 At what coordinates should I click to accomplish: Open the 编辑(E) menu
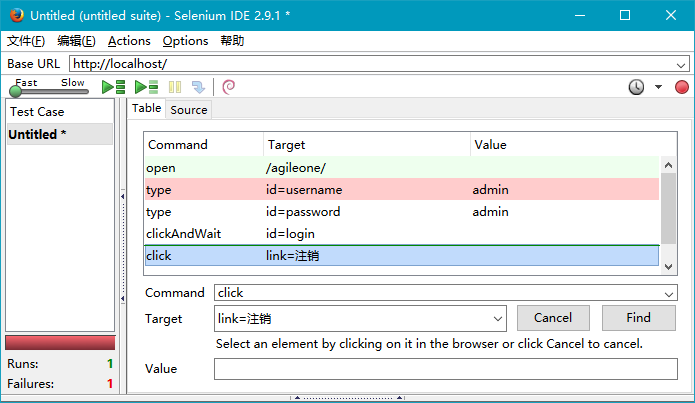click(76, 41)
